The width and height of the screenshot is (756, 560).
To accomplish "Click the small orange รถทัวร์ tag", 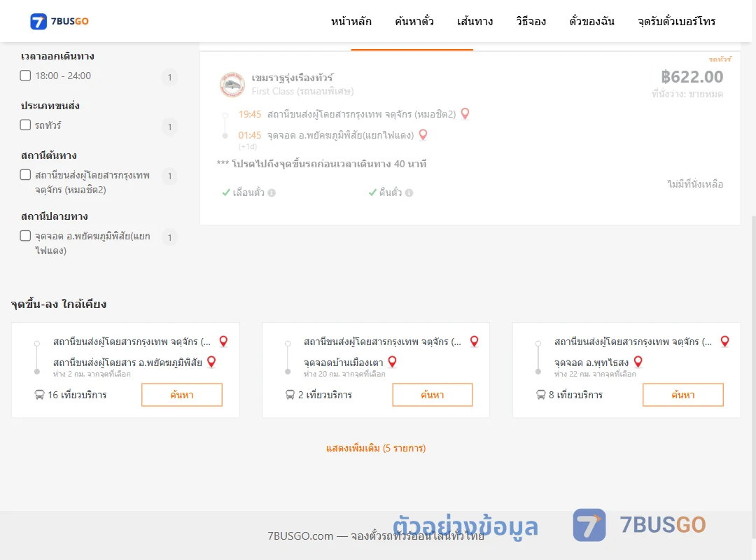I will pos(720,59).
